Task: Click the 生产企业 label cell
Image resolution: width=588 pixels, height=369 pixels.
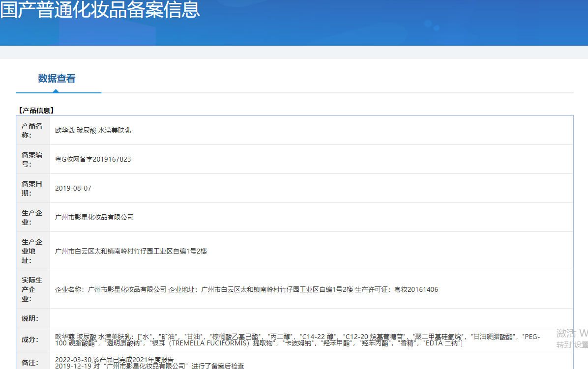Action: click(x=33, y=217)
